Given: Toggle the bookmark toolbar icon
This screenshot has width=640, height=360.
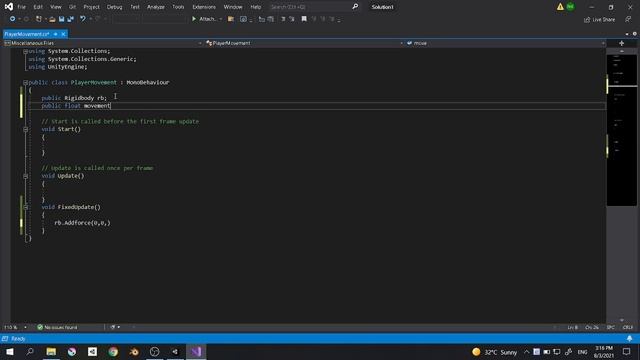Looking at the screenshot, I should [304, 19].
